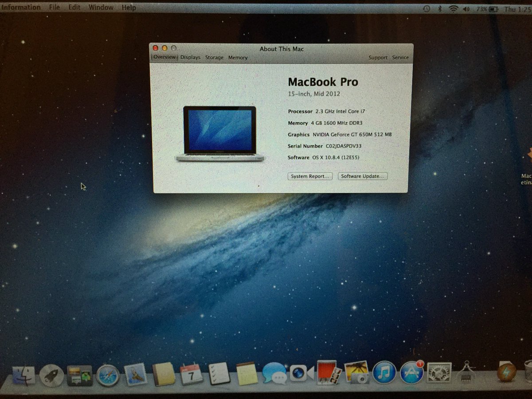
Task: Open Mail stamp icon in Dock
Action: (x=135, y=375)
